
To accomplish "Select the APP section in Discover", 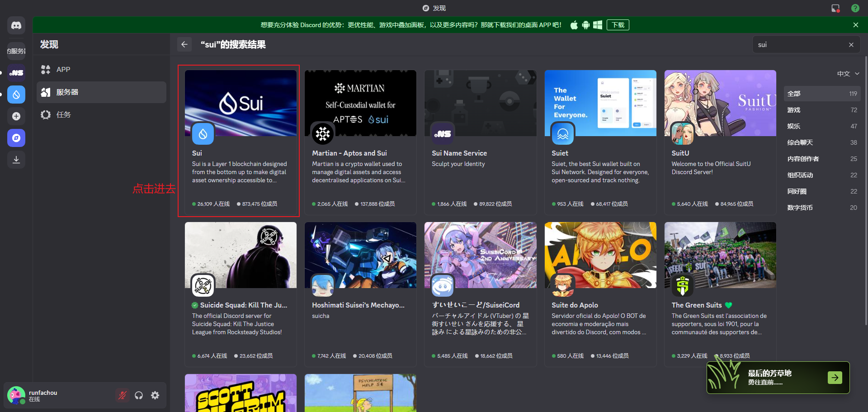I will point(101,70).
